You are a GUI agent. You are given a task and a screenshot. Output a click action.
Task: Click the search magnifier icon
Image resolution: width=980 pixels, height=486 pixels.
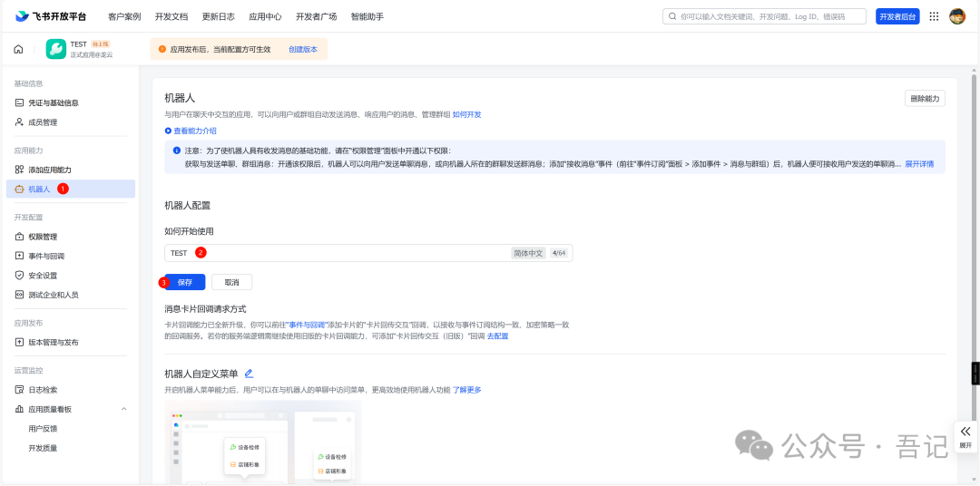coord(672,16)
